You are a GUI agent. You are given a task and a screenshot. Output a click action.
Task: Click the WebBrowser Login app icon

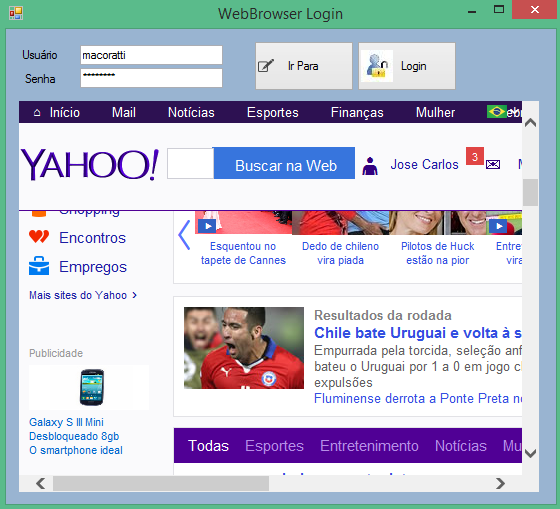16,13
